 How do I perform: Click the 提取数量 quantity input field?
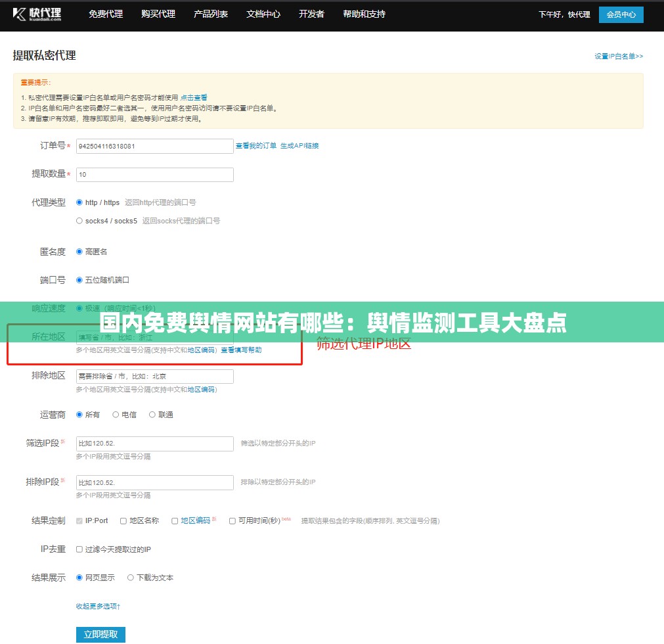(154, 174)
